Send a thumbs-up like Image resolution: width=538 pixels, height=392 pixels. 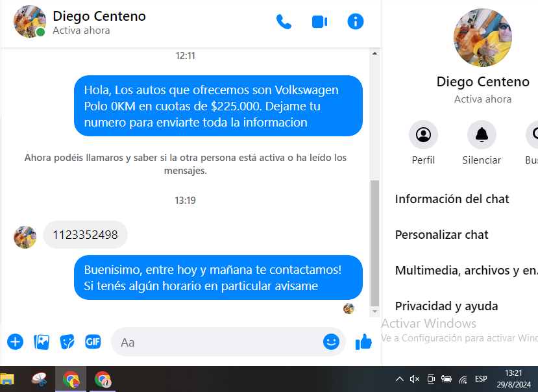(x=363, y=341)
